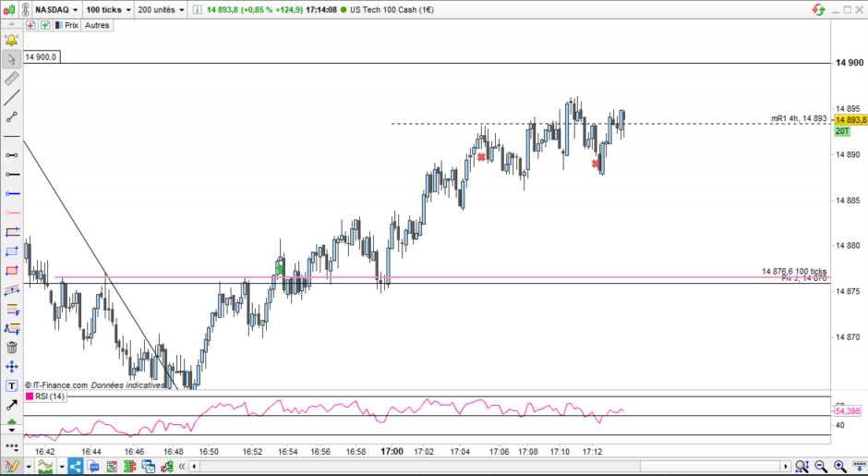Screen dimensions: 868x476
Task: Click the green 20T countdown label
Action: (x=842, y=131)
